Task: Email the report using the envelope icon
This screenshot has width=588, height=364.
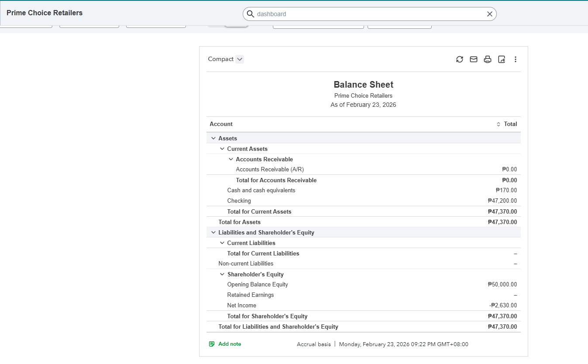Action: 473,59
